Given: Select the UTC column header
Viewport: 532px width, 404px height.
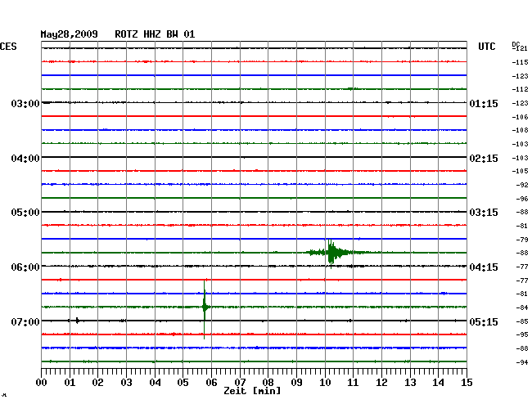Looking at the screenshot, I should click(487, 47).
